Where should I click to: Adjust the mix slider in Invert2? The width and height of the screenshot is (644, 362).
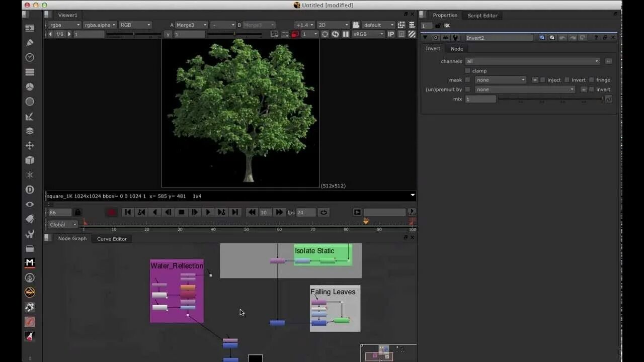click(550, 99)
